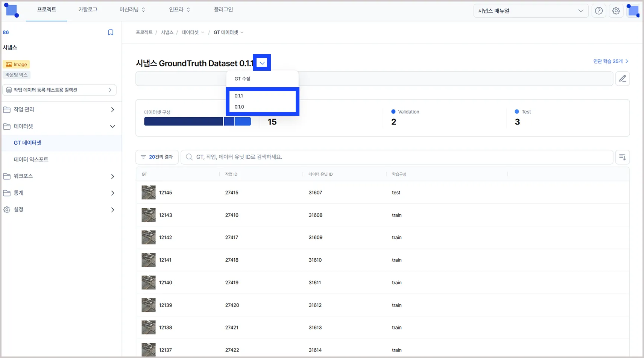Click the 통계 folder icon
This screenshot has height=358, width=644.
coord(7,193)
